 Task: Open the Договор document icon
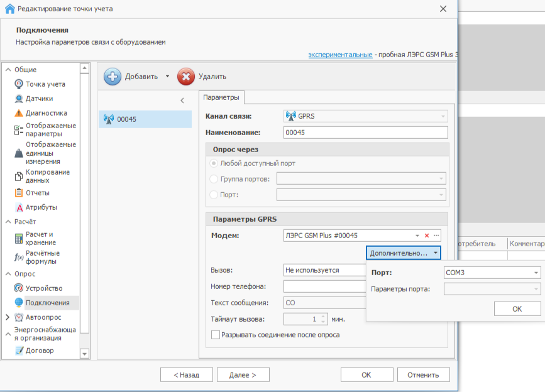tap(19, 351)
